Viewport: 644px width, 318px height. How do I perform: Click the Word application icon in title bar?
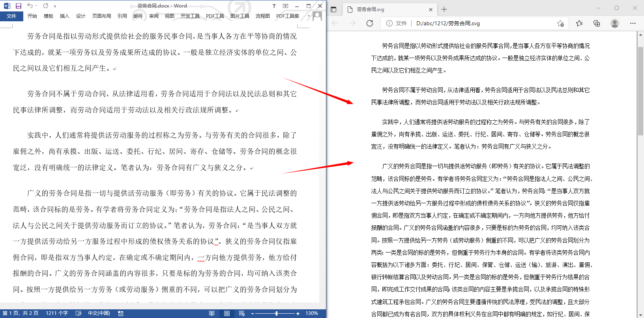coord(7,6)
